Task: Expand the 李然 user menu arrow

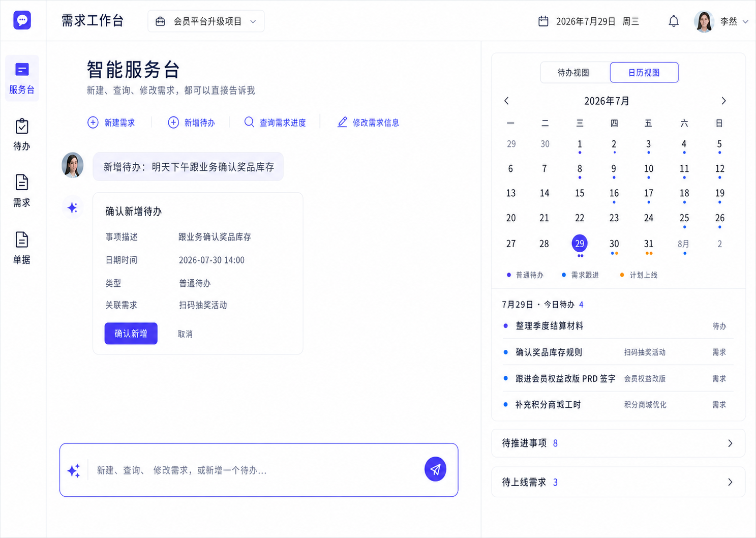Action: [745, 21]
